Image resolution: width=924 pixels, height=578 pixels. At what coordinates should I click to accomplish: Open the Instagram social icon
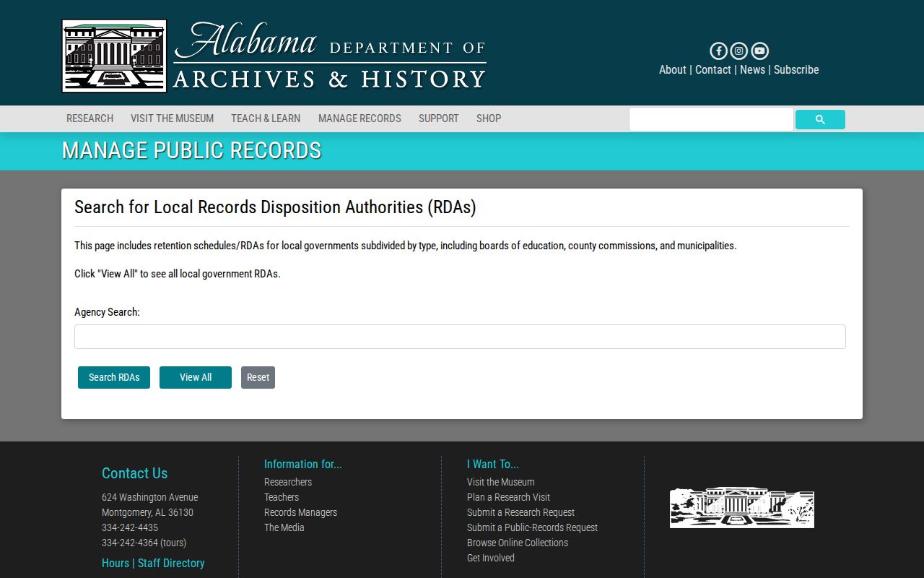[x=738, y=51]
